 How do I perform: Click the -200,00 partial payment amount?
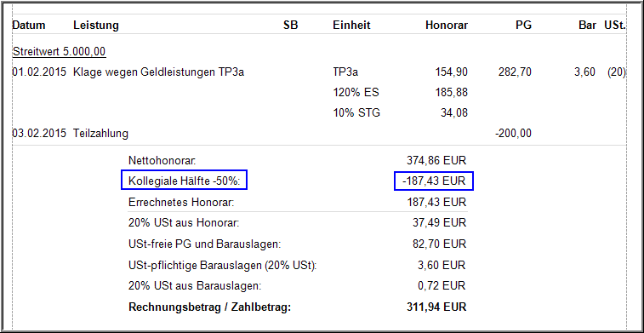pyautogui.click(x=513, y=134)
